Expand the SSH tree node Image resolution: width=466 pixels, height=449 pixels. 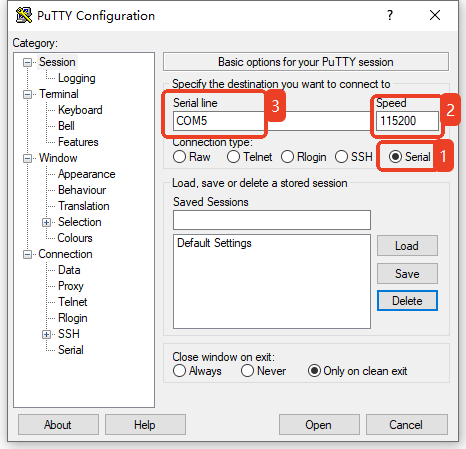coord(46,334)
